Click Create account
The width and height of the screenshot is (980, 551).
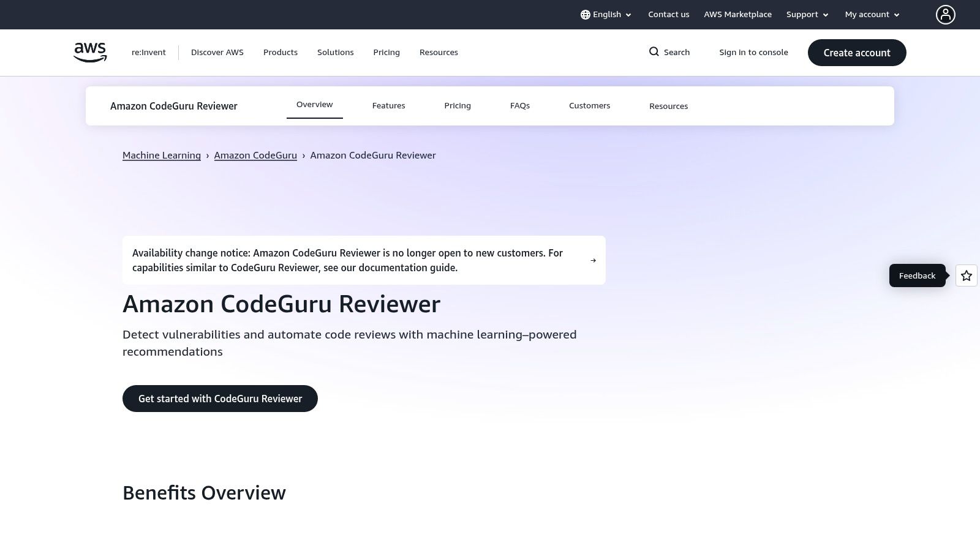click(857, 53)
